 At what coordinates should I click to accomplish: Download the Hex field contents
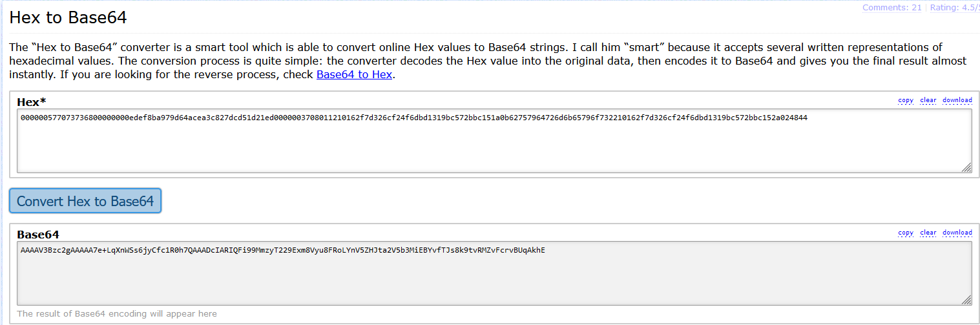click(957, 100)
